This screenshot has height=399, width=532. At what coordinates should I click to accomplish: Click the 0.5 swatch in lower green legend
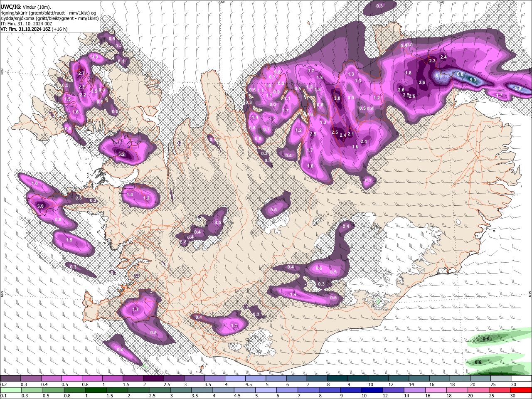point(53,390)
